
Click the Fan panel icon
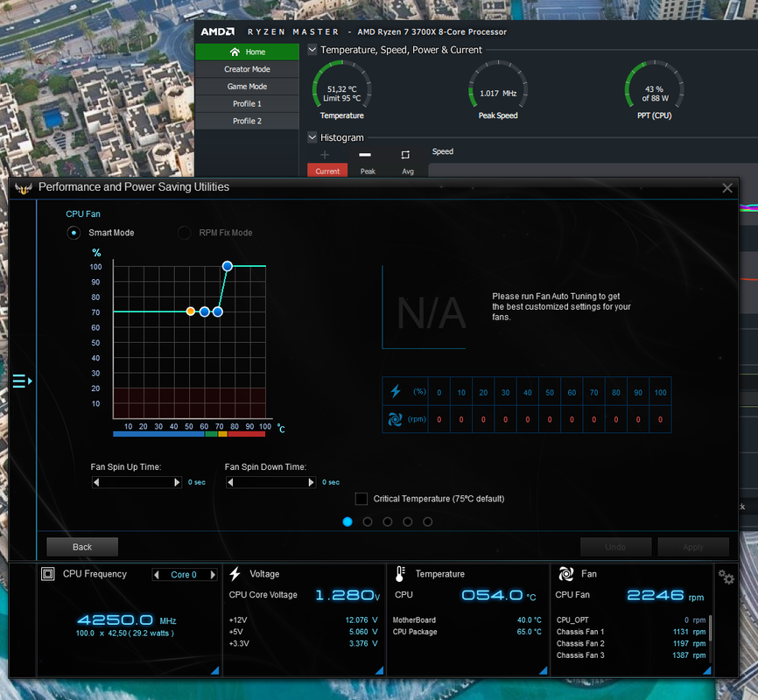[566, 574]
